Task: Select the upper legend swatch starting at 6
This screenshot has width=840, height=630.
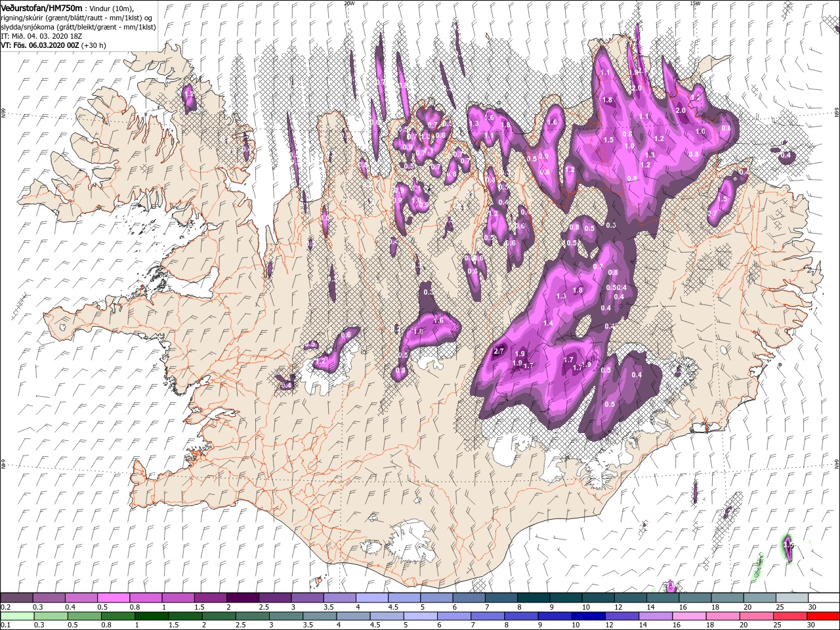Action: [467, 598]
